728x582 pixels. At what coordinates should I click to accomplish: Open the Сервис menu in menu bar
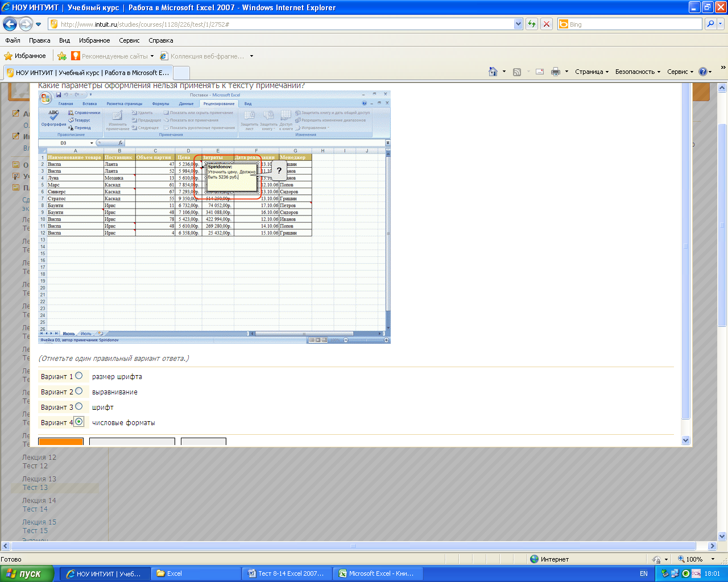[x=129, y=40]
